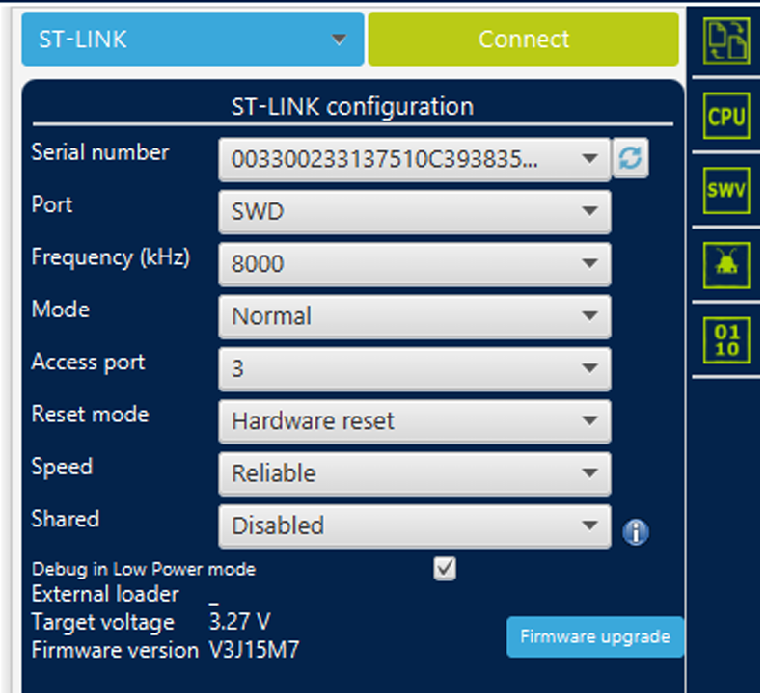This screenshot has height=700, width=766.
Task: Expand the Access port dropdown
Action: click(415, 368)
